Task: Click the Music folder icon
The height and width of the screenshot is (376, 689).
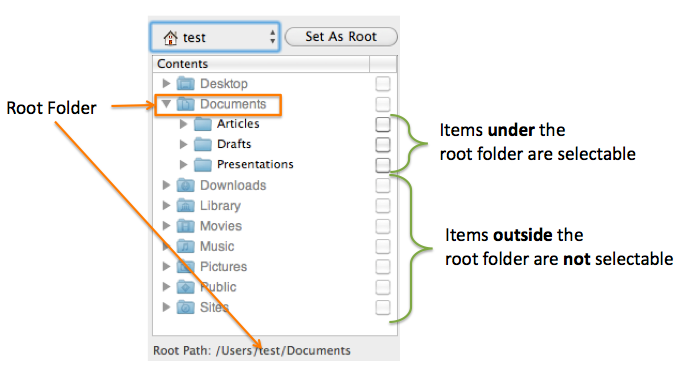Action: [185, 246]
